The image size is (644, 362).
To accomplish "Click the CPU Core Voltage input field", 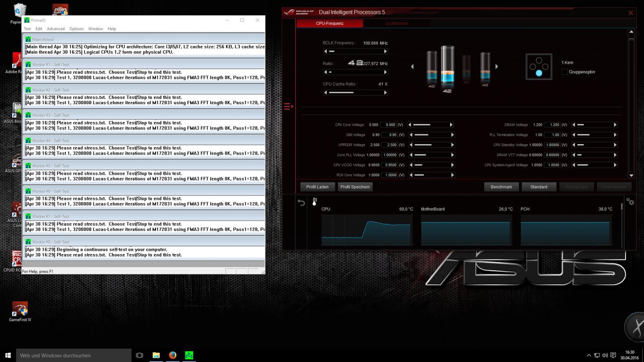I will click(389, 125).
